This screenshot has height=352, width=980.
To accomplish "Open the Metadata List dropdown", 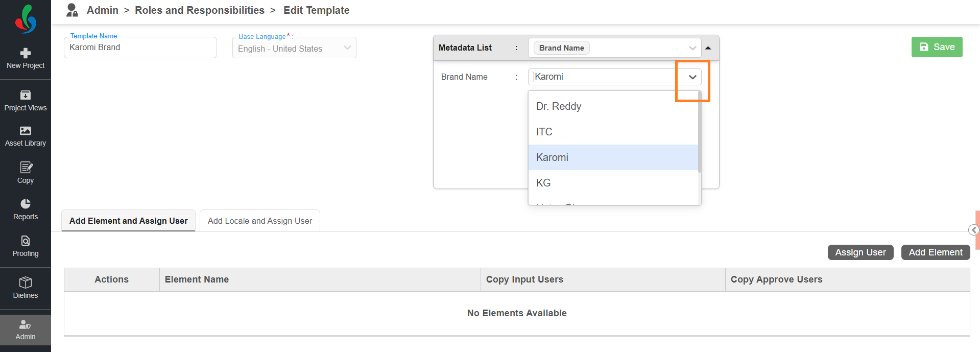I will [x=692, y=48].
